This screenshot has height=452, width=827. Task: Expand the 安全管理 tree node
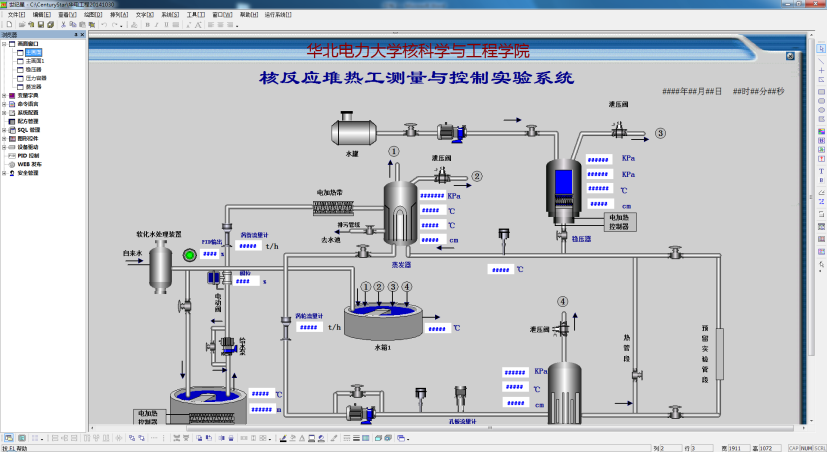[4, 172]
